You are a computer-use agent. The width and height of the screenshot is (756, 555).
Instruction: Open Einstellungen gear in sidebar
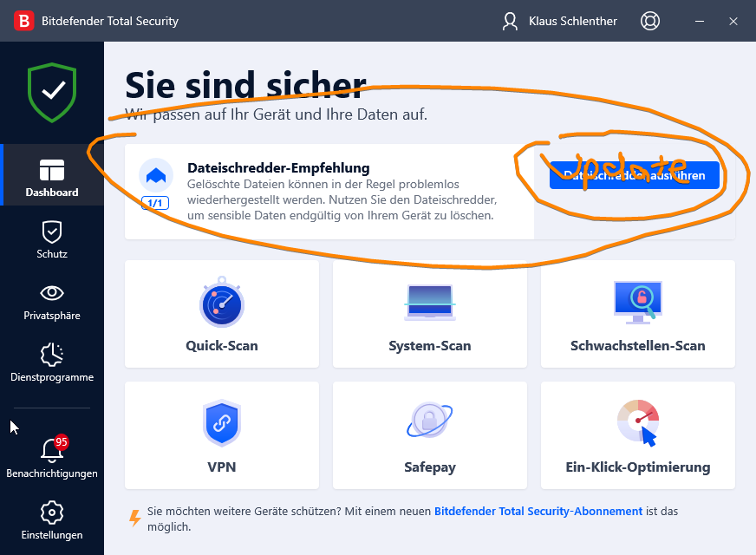[52, 520]
